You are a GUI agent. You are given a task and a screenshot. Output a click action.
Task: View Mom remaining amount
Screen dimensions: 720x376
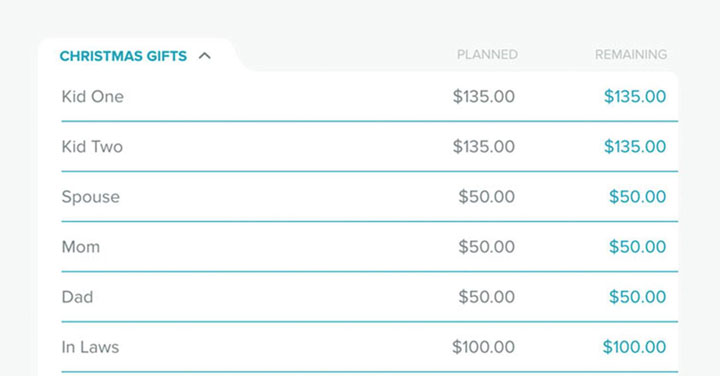click(637, 247)
